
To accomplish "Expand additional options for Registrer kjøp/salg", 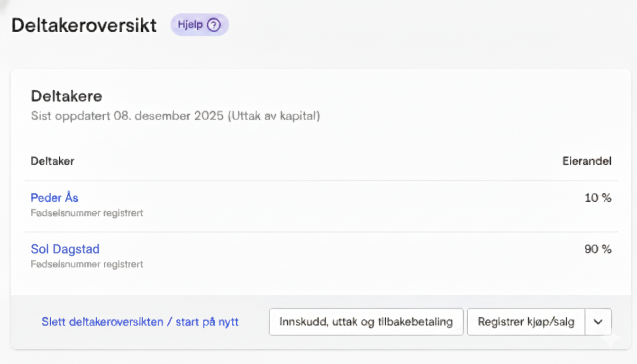I will 598,322.
